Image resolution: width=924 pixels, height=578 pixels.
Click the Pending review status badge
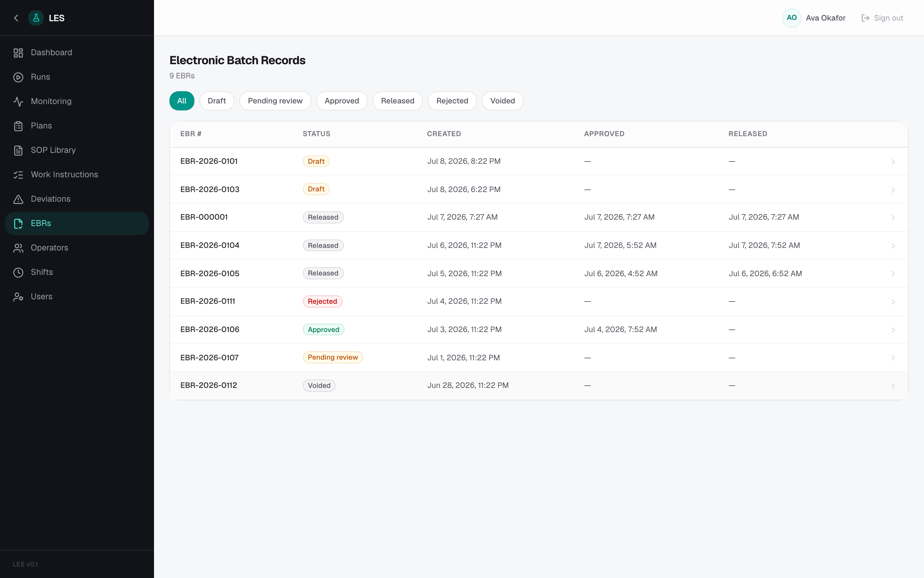333,357
